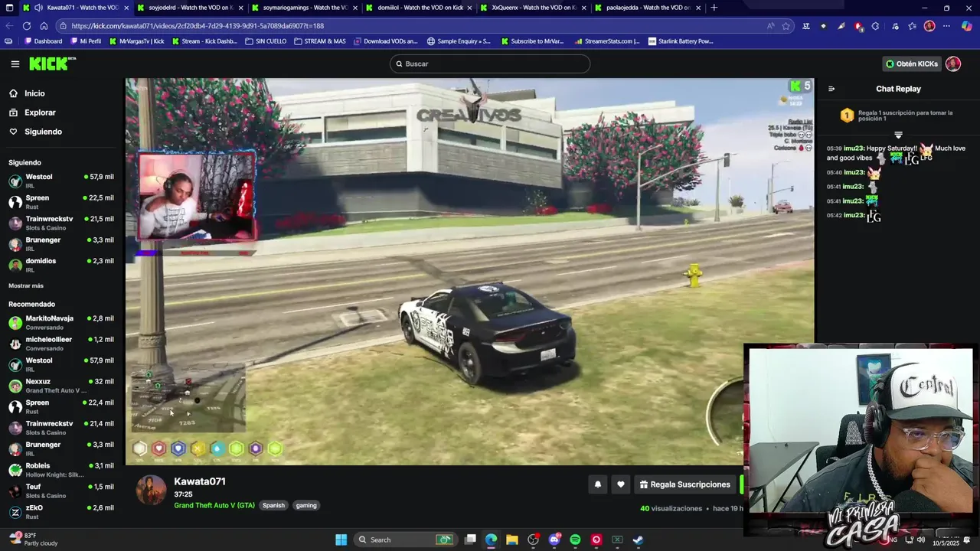This screenshot has height=551, width=980.
Task: Open Steam from taskbar
Action: (638, 540)
